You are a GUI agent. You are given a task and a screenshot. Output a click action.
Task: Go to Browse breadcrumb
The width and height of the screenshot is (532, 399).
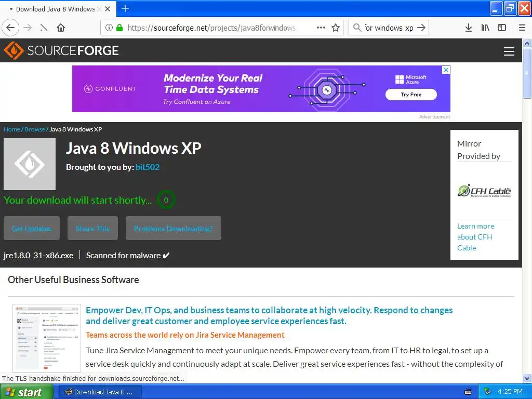tap(35, 129)
